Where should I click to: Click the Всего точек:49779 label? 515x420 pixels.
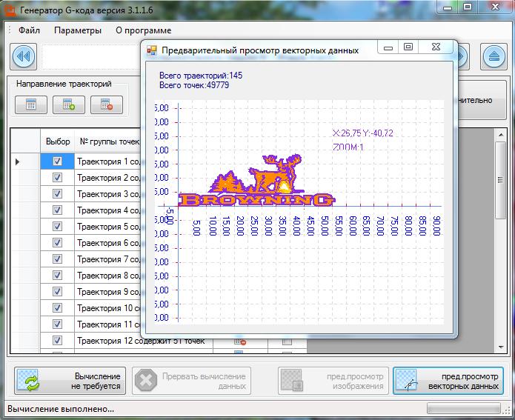194,85
